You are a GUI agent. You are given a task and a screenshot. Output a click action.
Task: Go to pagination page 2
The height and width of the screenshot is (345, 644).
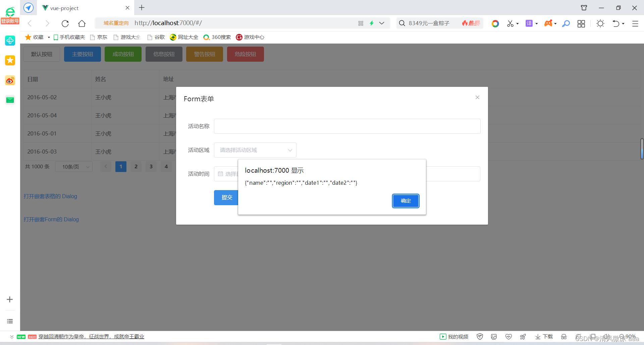[136, 167]
